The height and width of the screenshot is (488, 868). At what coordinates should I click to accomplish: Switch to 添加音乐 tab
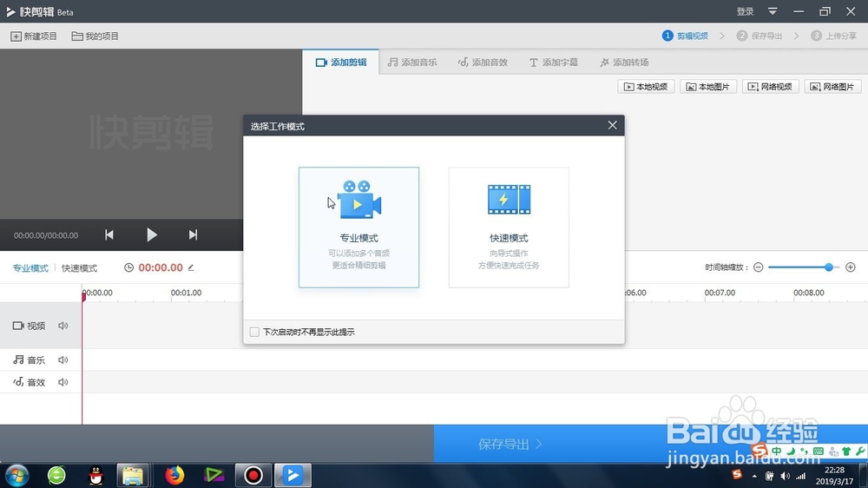(x=411, y=62)
